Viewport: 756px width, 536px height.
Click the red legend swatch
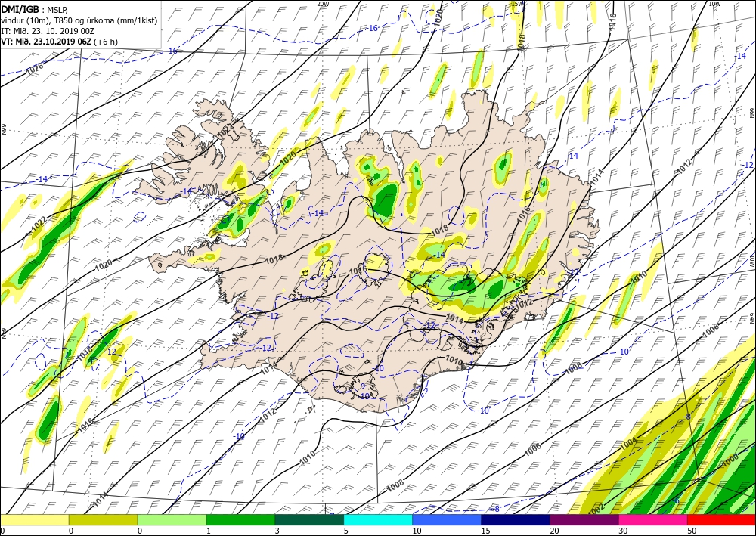point(721,520)
